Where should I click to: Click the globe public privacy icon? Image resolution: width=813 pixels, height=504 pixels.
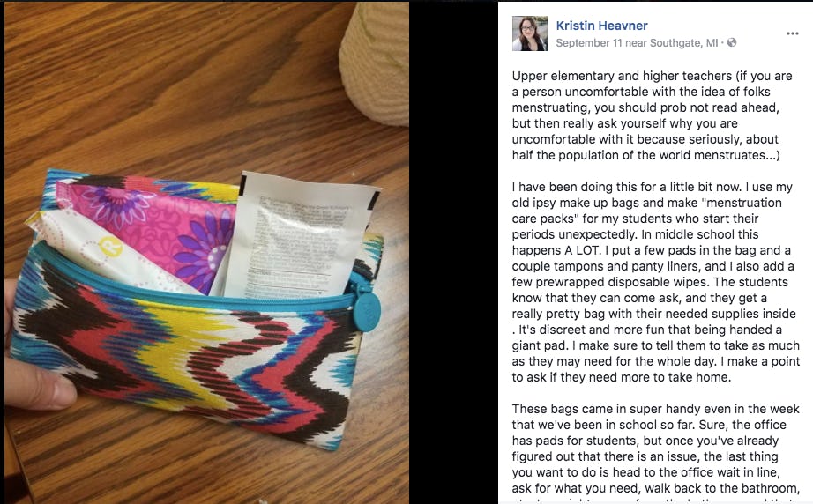point(732,43)
